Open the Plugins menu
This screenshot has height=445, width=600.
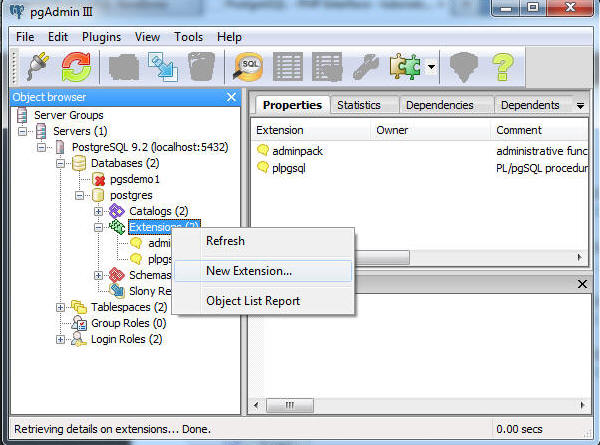pos(101,37)
